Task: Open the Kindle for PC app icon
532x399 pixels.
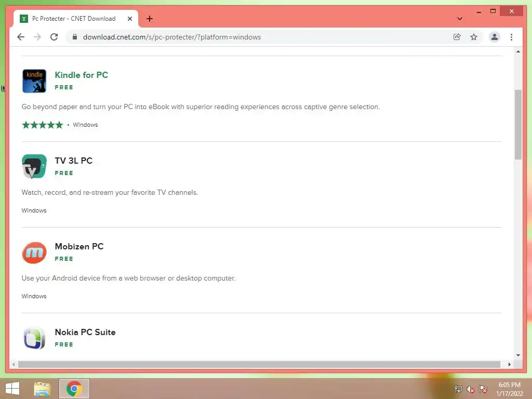Action: [x=34, y=81]
